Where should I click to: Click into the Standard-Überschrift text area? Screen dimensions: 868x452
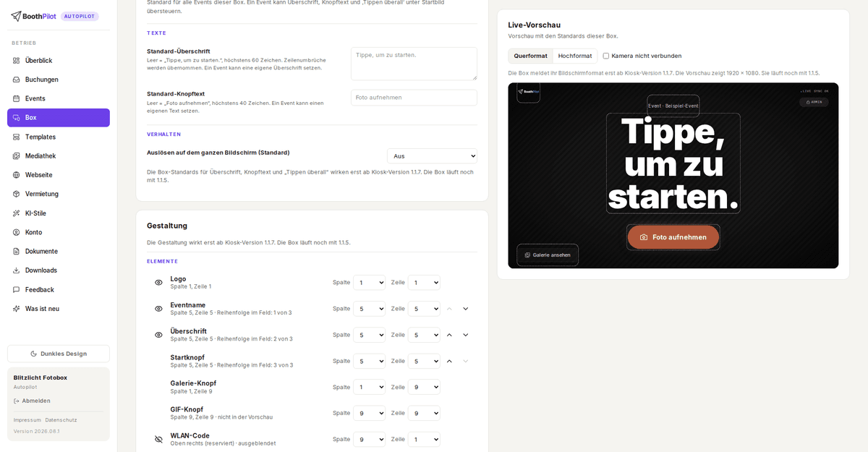(414, 64)
